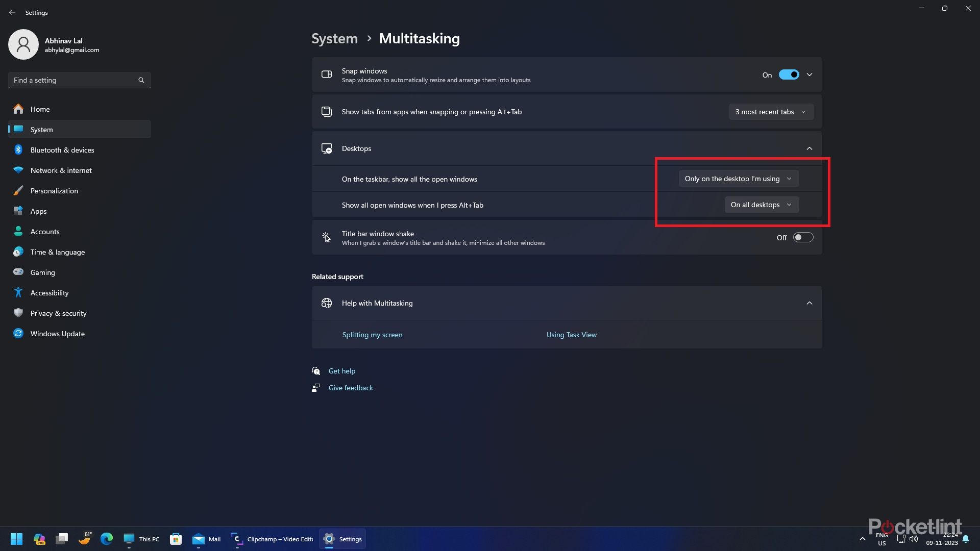Open the 3 most recent tabs dropdown

[x=771, y=112]
